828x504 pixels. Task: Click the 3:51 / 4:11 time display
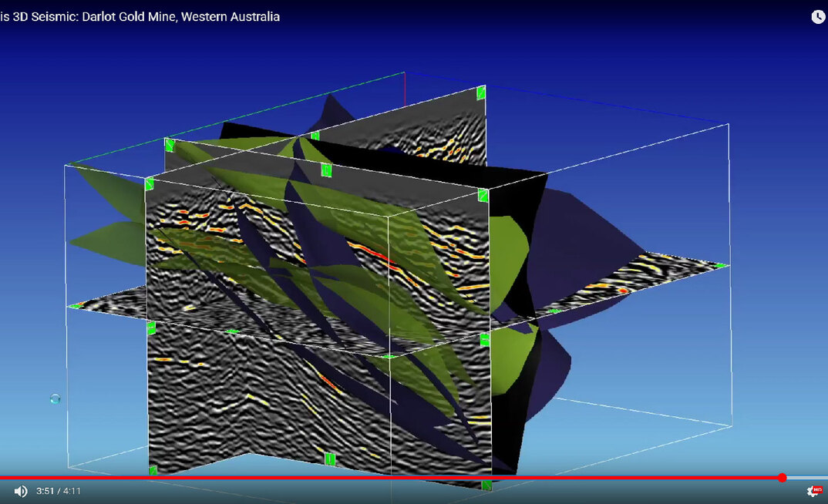pos(59,491)
